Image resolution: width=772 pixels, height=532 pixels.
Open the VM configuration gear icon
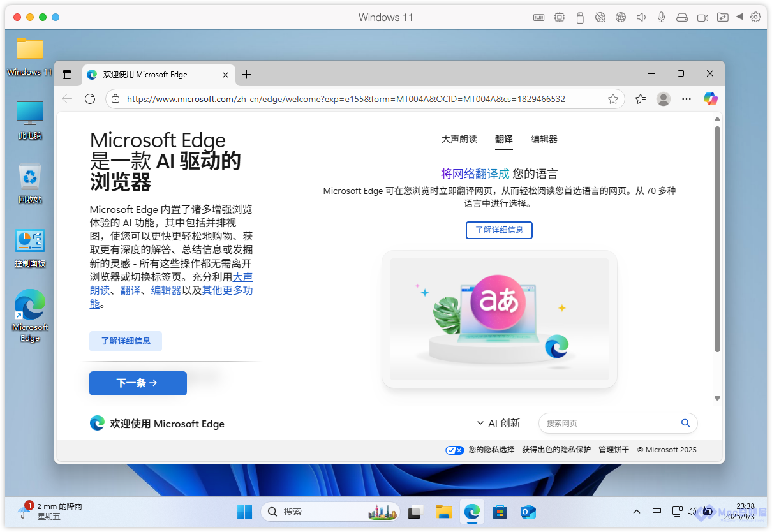click(x=756, y=18)
